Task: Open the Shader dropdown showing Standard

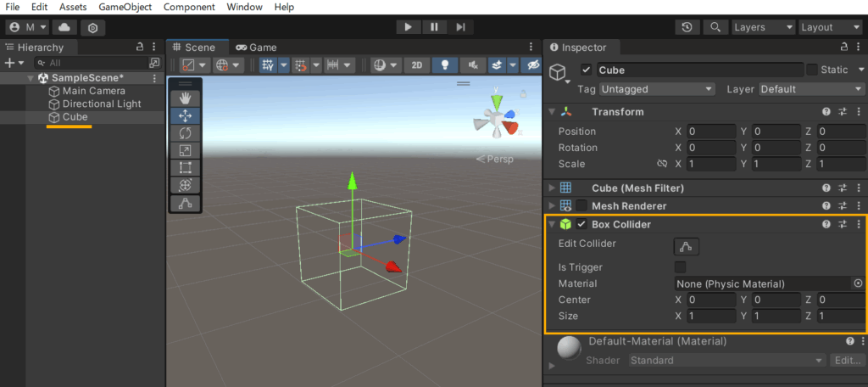Action: coord(727,361)
